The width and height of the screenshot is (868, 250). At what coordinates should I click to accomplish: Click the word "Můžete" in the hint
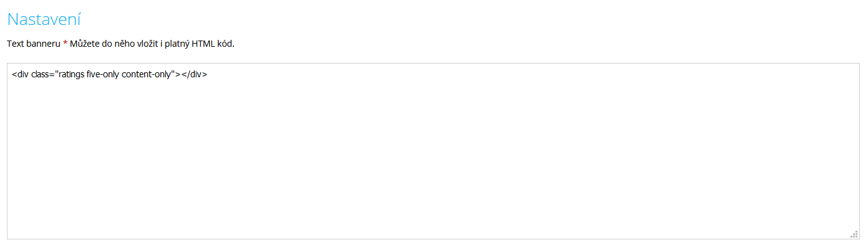click(x=84, y=44)
